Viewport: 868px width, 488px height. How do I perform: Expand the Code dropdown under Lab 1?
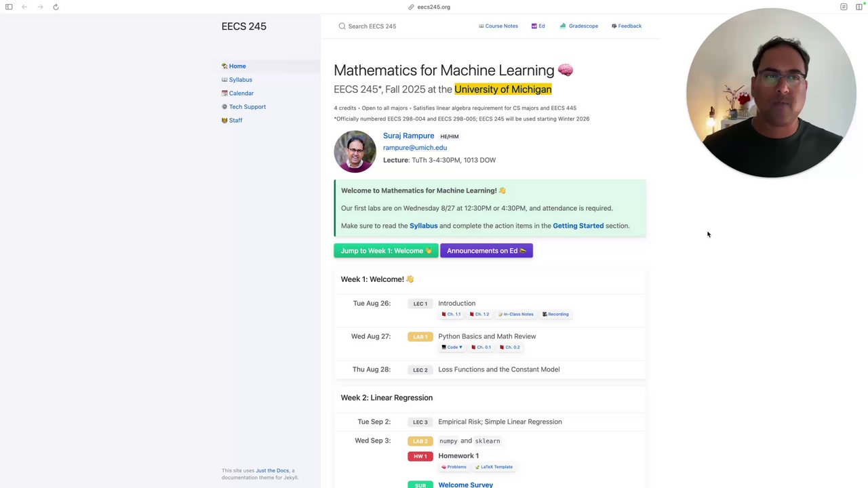click(452, 347)
